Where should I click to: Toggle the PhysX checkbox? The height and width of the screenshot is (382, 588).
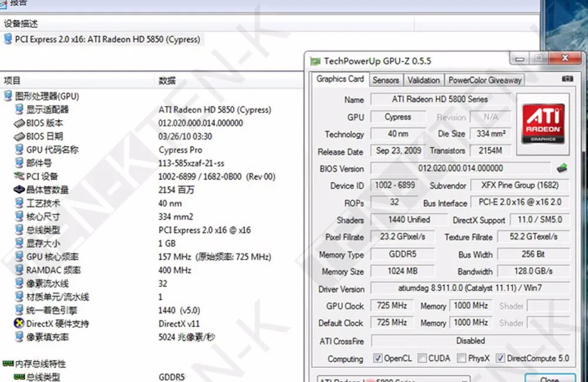[x=462, y=358]
